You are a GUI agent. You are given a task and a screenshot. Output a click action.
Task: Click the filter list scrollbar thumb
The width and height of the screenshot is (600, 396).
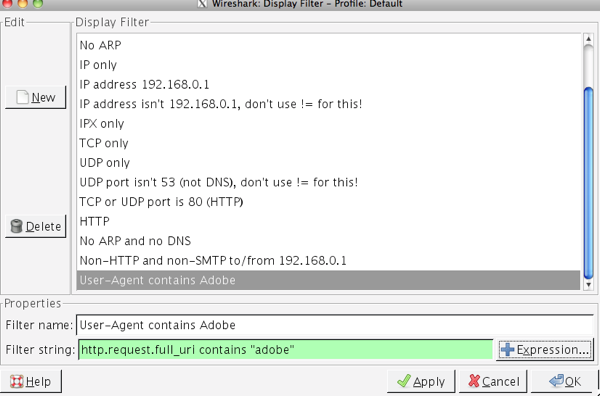click(x=589, y=184)
